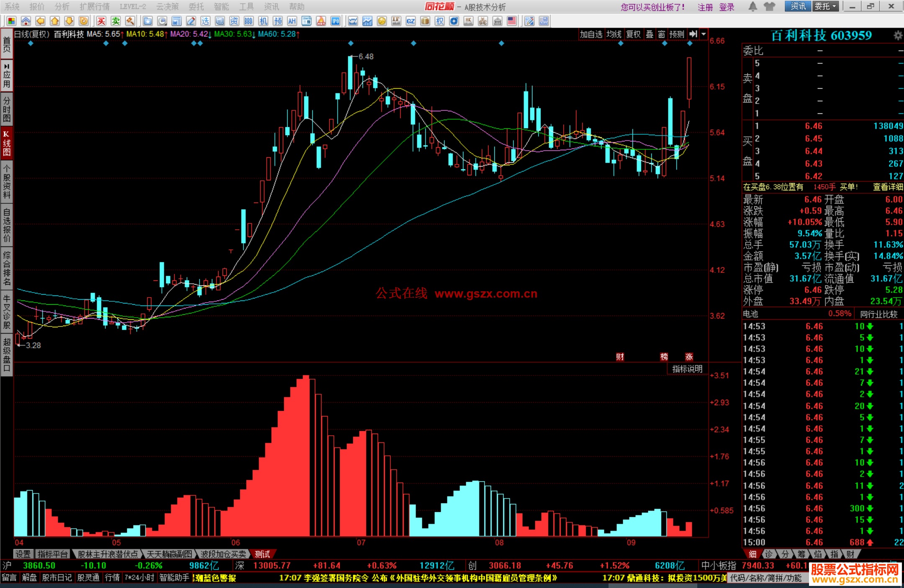Click 同行业比较 industry comparison link

(x=879, y=314)
